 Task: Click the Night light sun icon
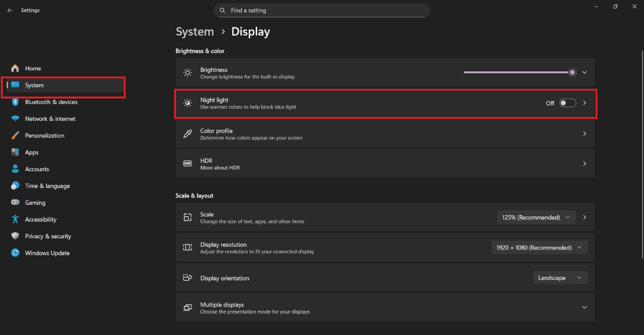coord(188,103)
